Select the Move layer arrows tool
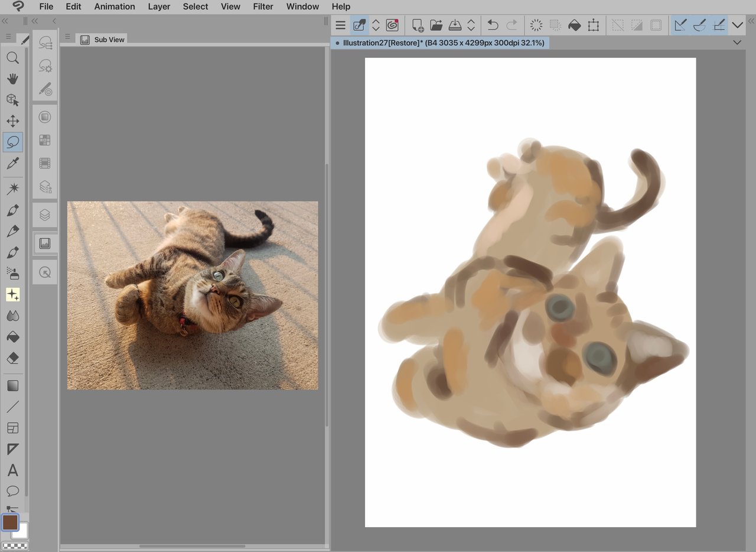Viewport: 756px width, 552px height. 12,122
